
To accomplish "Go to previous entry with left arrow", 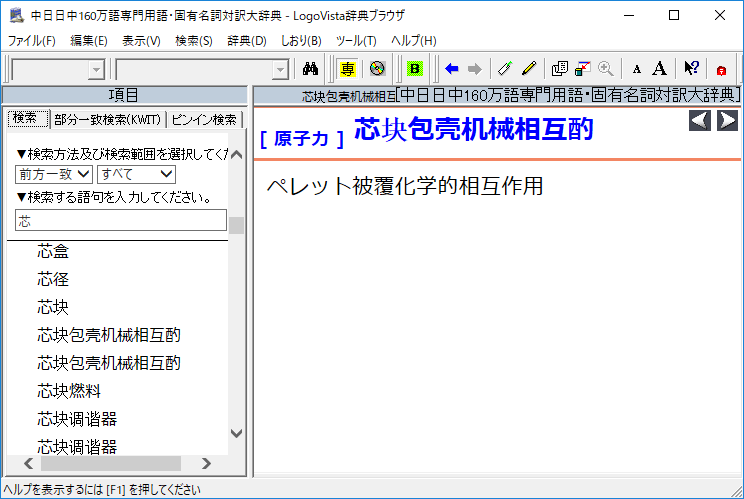I will 701,121.
